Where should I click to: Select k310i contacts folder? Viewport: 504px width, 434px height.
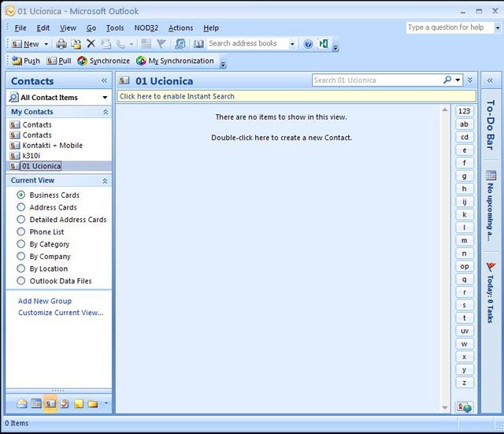[31, 156]
